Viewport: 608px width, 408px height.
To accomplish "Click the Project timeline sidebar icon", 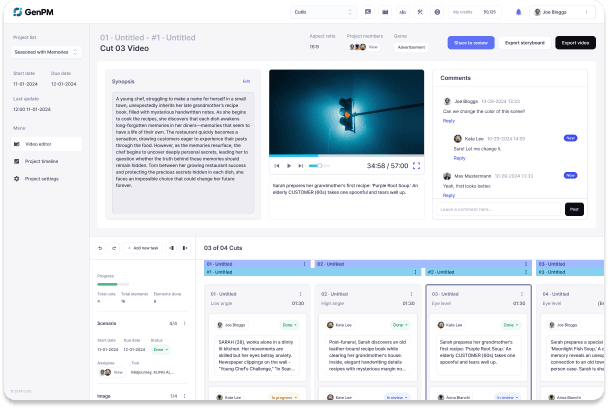I will (x=17, y=161).
